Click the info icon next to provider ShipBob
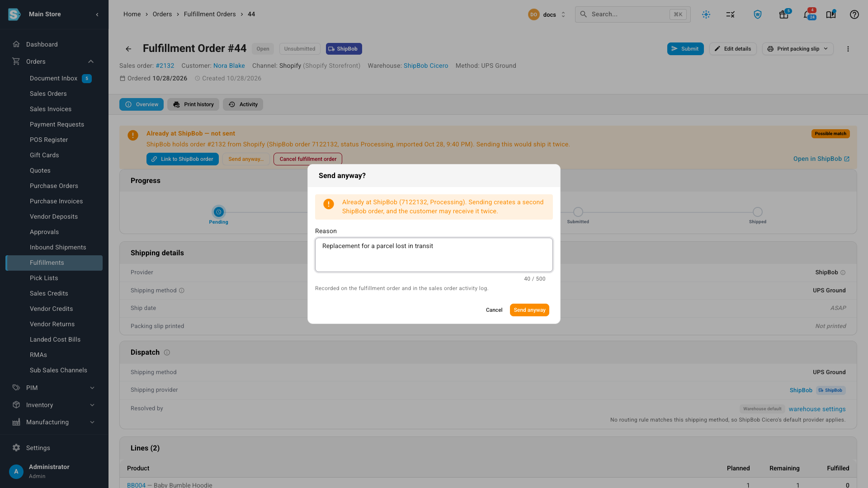 (x=843, y=272)
